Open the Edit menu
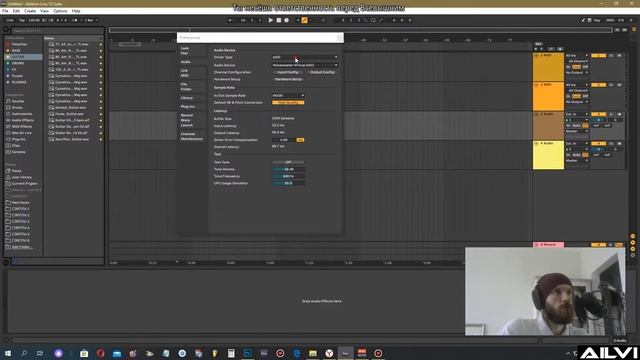640x360 pixels. pyautogui.click(x=16, y=11)
